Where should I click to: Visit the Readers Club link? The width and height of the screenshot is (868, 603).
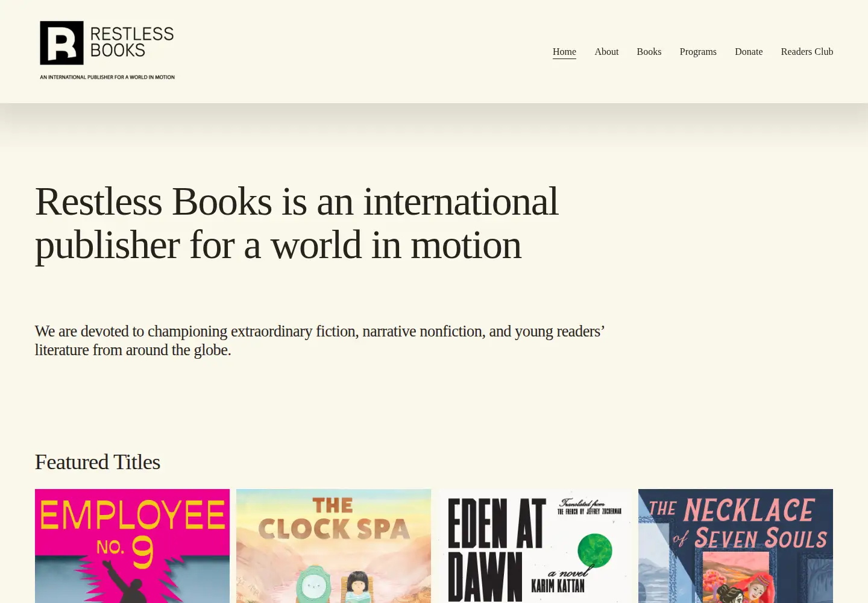pyautogui.click(x=807, y=51)
